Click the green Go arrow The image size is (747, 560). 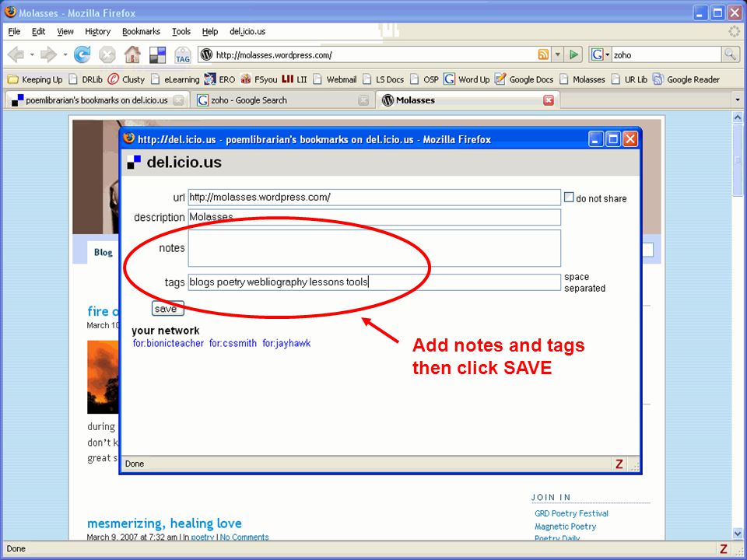coord(573,54)
